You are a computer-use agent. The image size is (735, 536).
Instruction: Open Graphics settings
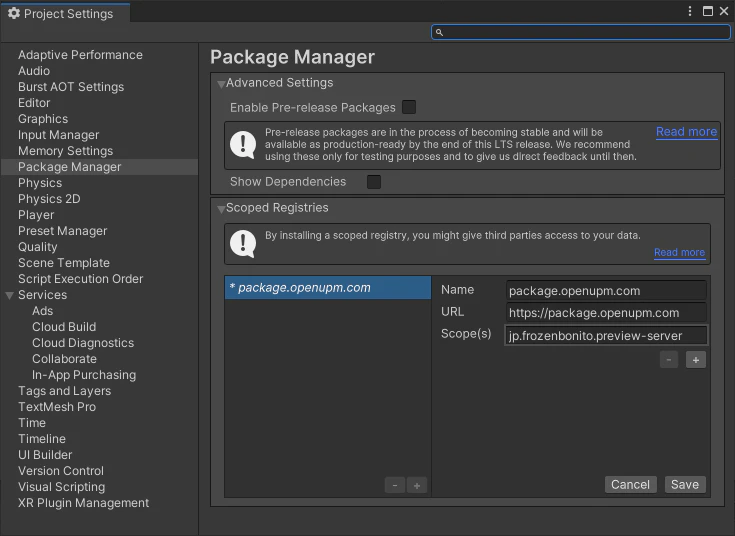pos(43,119)
